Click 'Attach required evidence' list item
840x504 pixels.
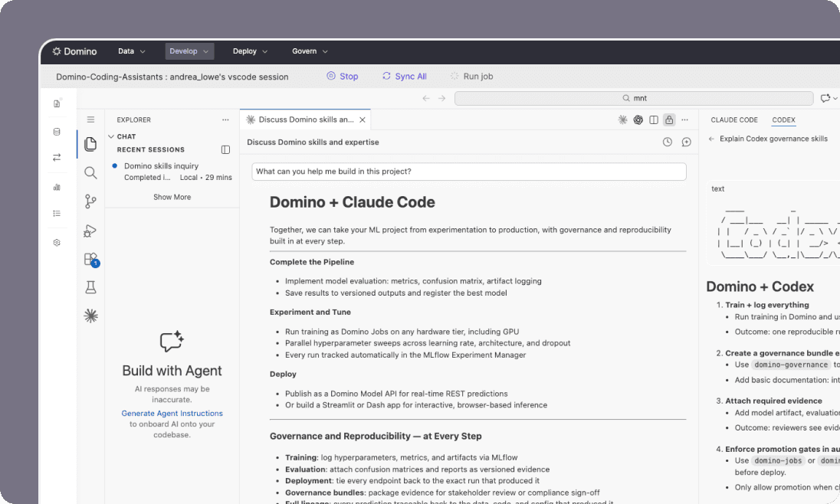click(x=773, y=401)
